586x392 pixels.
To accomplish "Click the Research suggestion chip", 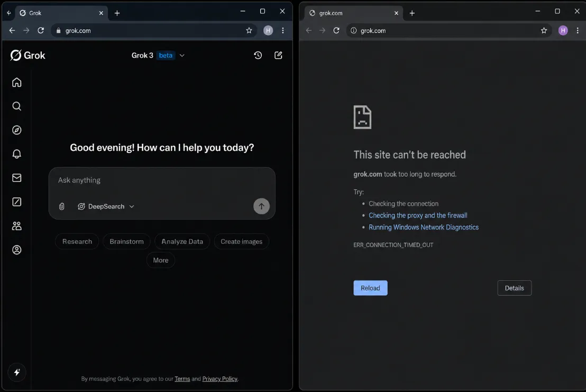I will coord(77,241).
